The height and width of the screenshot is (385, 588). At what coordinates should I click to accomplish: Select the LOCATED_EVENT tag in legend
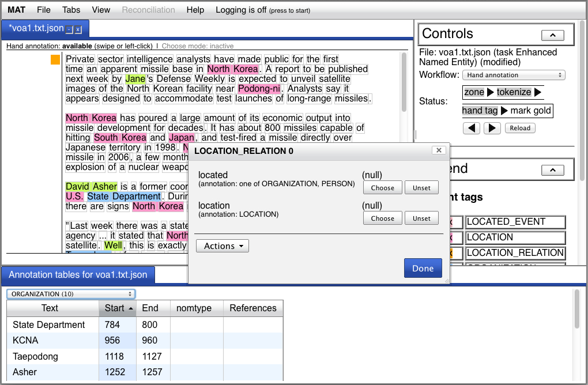click(x=515, y=222)
